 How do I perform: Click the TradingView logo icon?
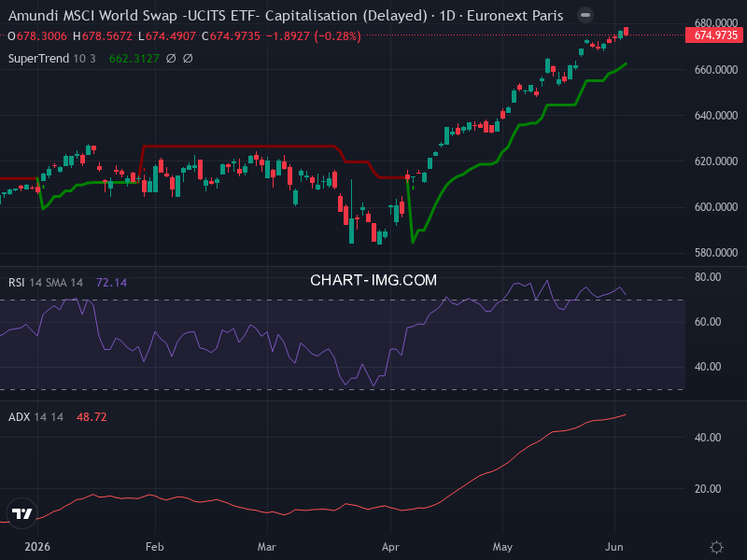click(21, 513)
